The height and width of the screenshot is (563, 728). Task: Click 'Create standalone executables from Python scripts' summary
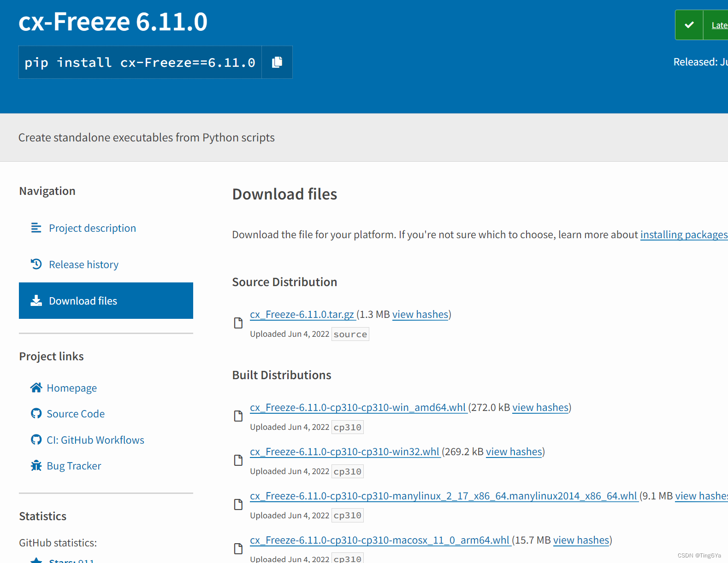(147, 137)
